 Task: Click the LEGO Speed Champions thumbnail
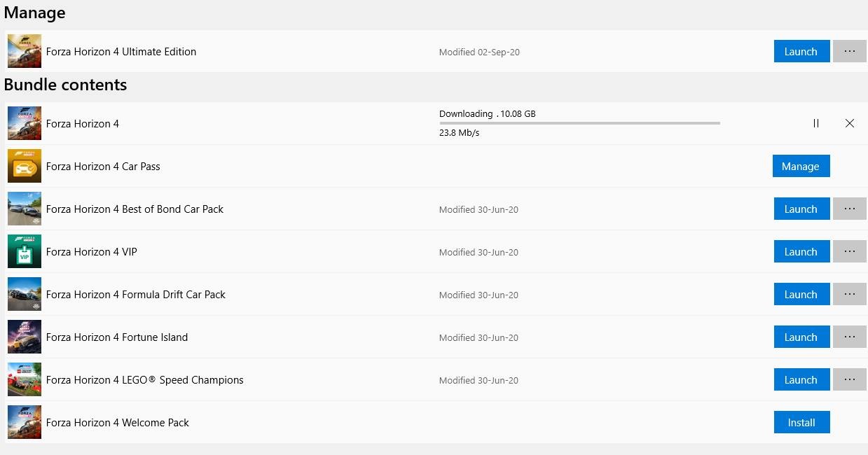pyautogui.click(x=25, y=379)
